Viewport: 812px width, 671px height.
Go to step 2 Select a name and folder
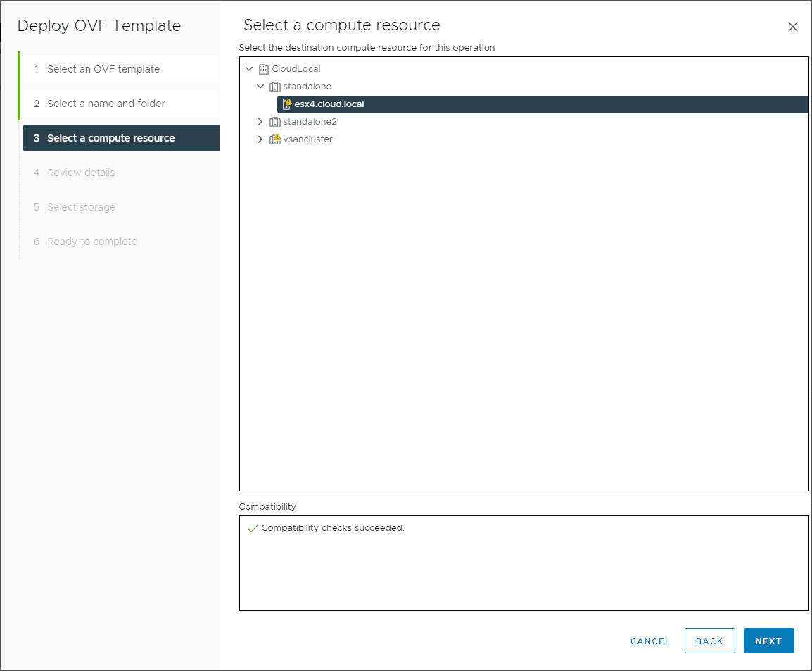click(x=121, y=104)
